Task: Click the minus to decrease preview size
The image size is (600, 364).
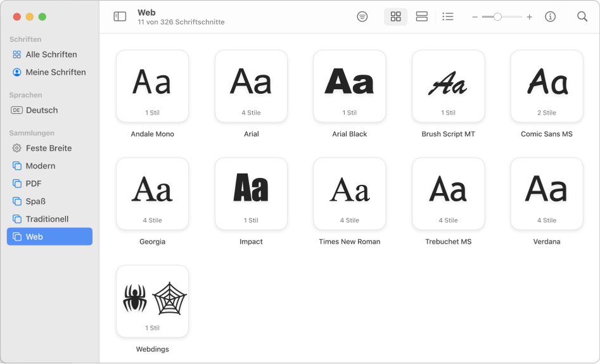Action: coord(475,17)
